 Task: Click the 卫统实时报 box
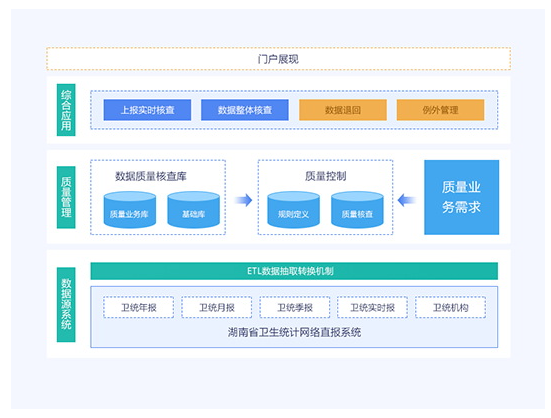372,307
